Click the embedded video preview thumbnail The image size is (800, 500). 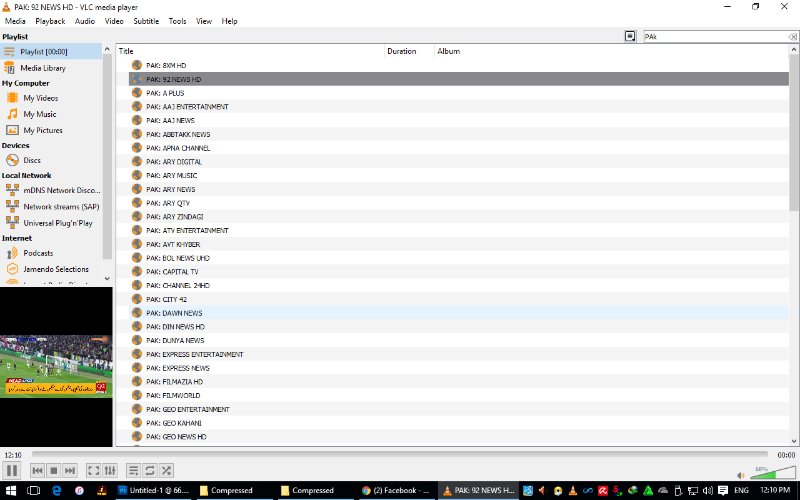click(56, 366)
